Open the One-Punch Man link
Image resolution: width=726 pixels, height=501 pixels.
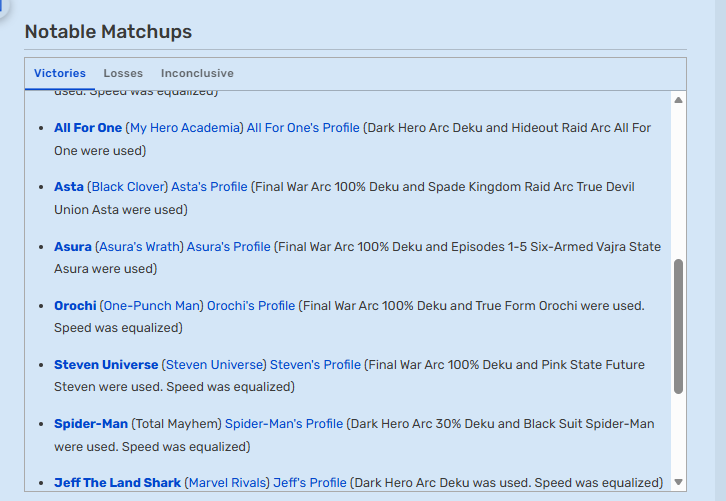click(x=151, y=306)
